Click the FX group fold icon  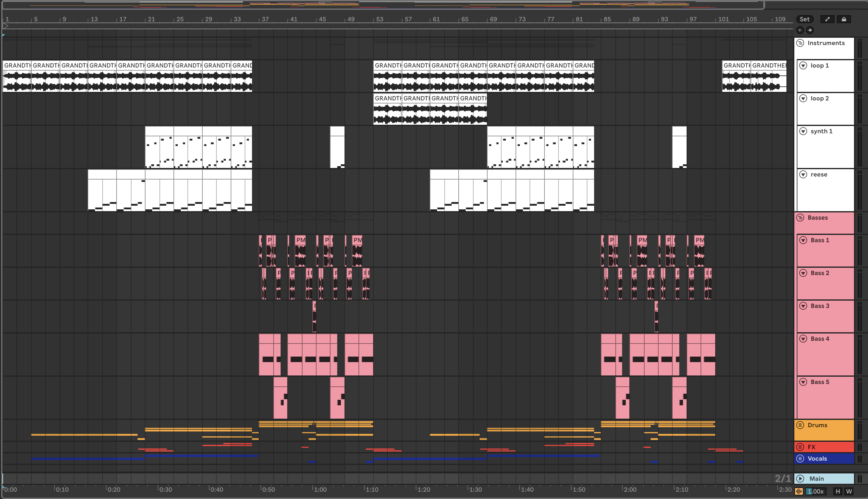click(800, 447)
